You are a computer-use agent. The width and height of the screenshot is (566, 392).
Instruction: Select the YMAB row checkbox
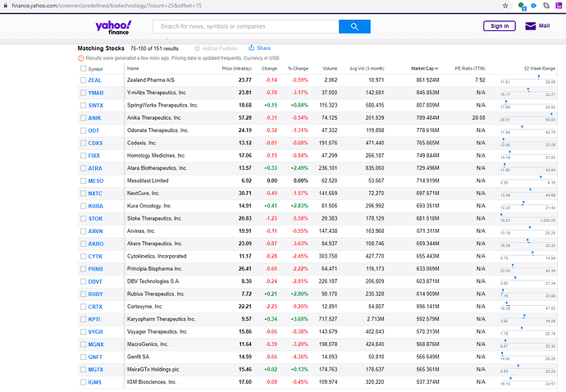click(84, 93)
